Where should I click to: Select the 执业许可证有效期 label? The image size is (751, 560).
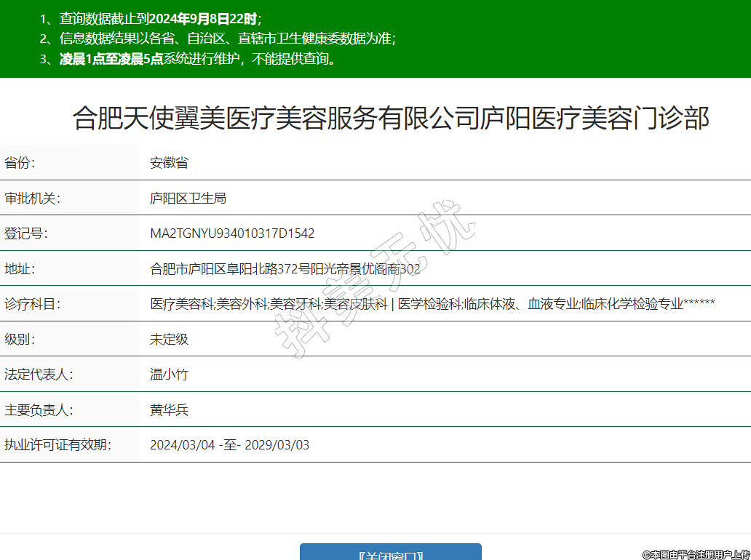57,445
